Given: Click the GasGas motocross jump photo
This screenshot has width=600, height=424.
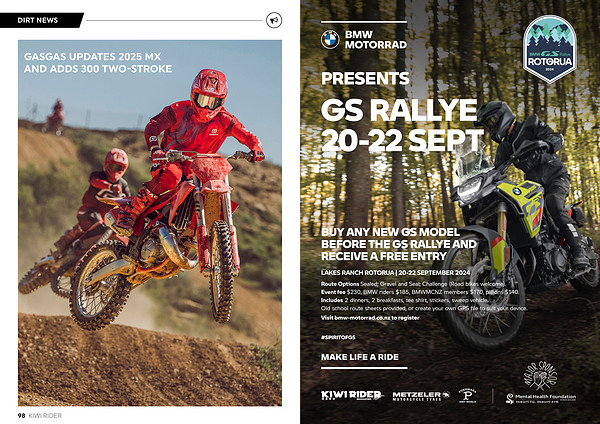Looking at the screenshot, I should tap(150, 223).
